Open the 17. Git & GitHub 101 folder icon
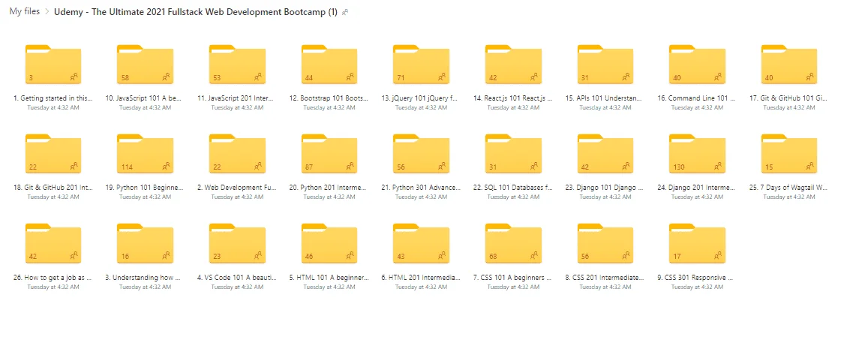The height and width of the screenshot is (343, 868). point(788,65)
